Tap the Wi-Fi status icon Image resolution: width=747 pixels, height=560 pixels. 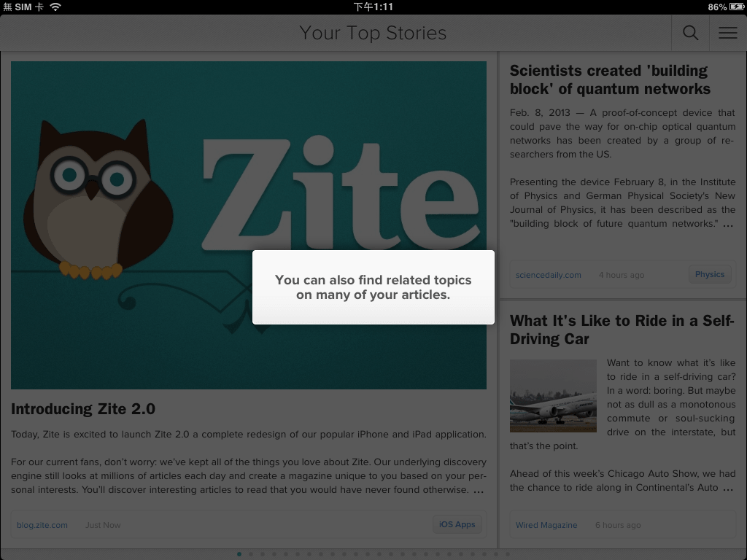coord(55,7)
